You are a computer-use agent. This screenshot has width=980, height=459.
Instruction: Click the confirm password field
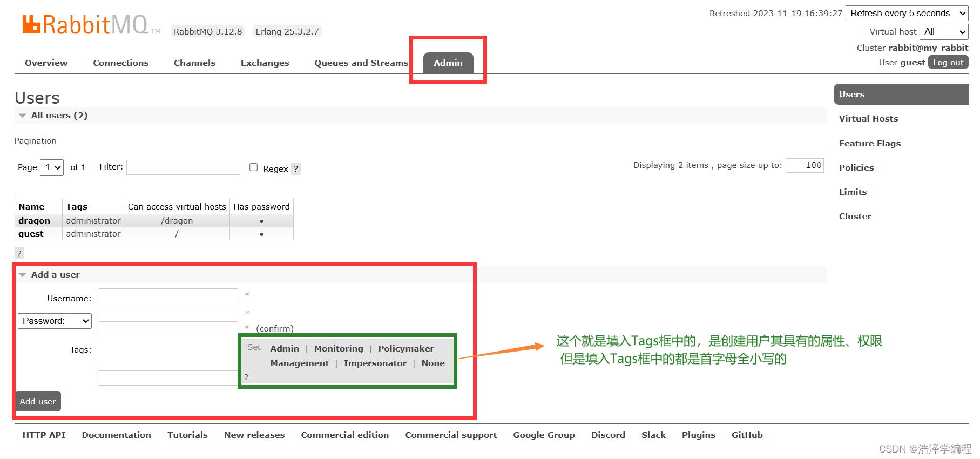pyautogui.click(x=168, y=329)
